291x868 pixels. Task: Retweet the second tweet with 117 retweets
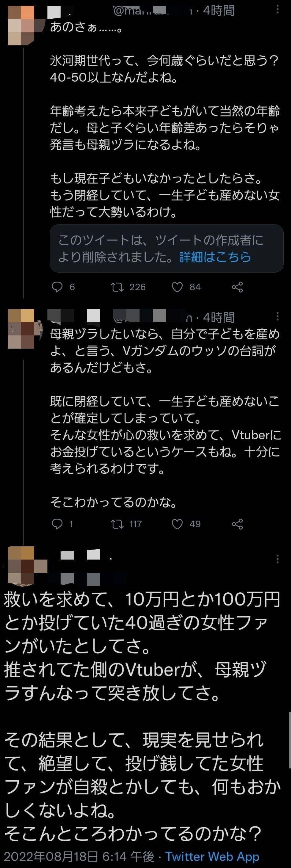pyautogui.click(x=117, y=524)
